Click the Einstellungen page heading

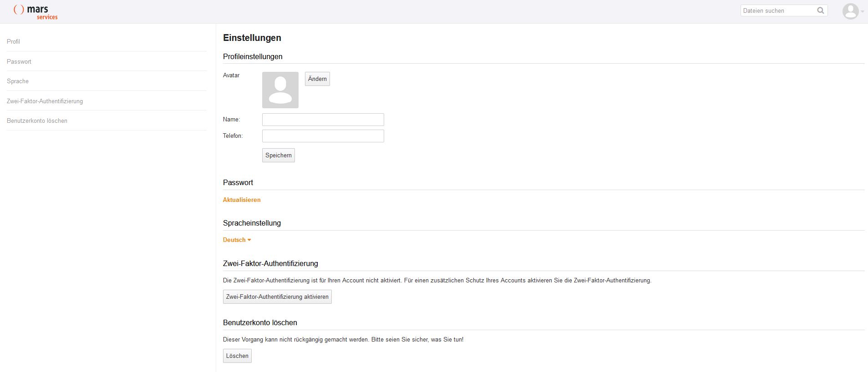[252, 38]
